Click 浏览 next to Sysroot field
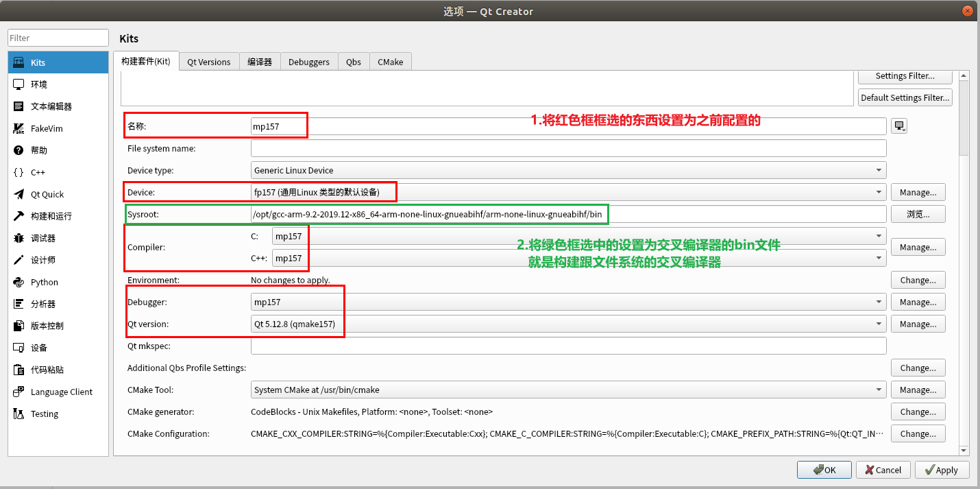 point(918,214)
